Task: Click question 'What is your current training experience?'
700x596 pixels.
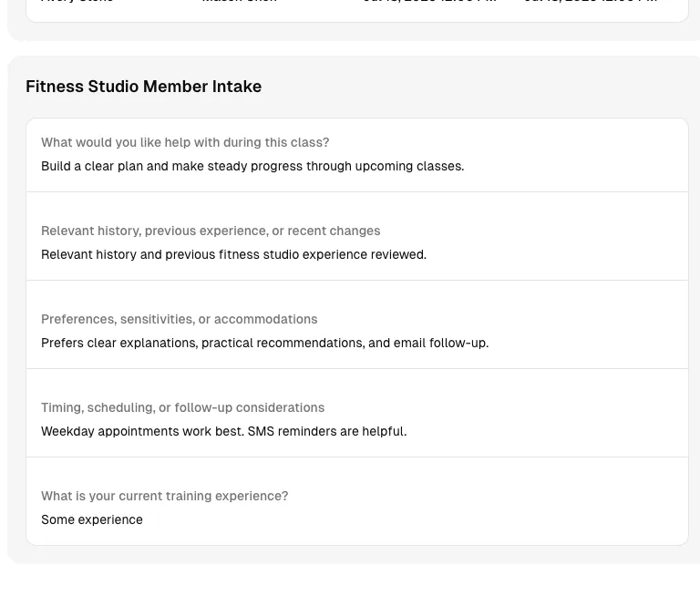Action: (164, 496)
